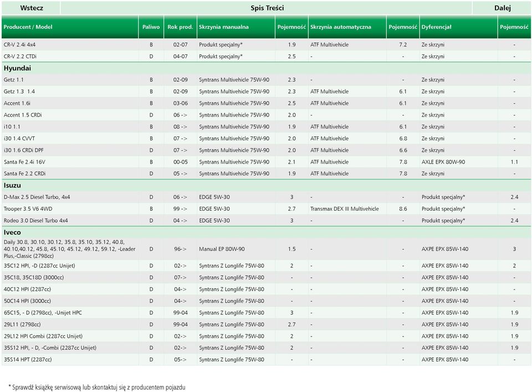Select the Trooper 3.5 V6 4WD cell

pos(70,208)
